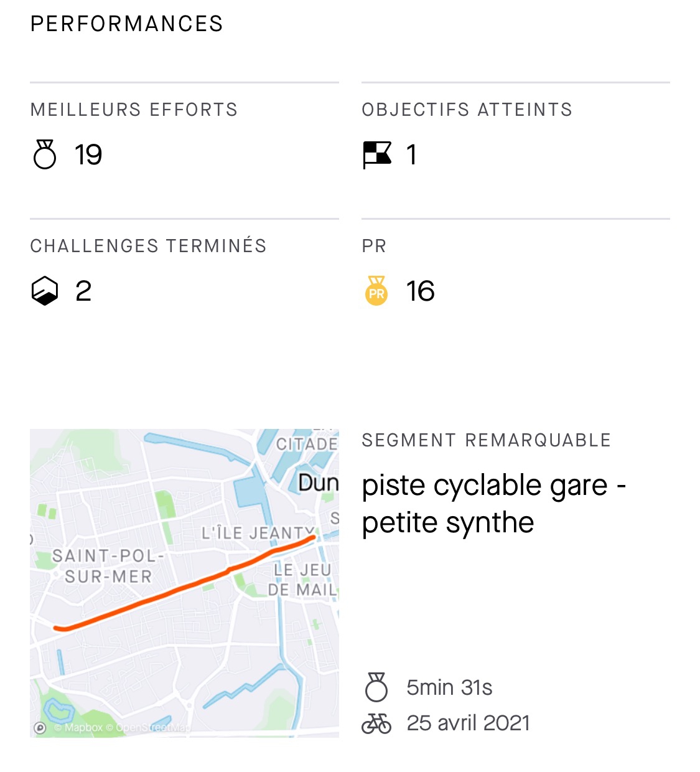Click the Mapbox logo on the map
Image resolution: width=700 pixels, height=772 pixels.
click(40, 728)
